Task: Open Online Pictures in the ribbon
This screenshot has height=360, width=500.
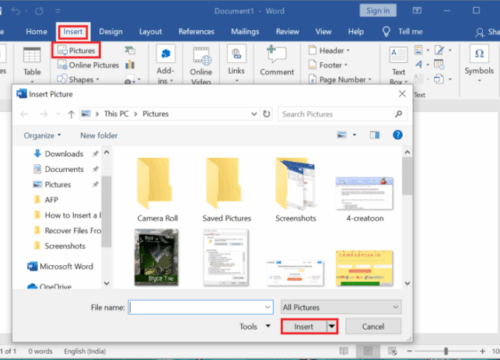Action: coord(88,65)
